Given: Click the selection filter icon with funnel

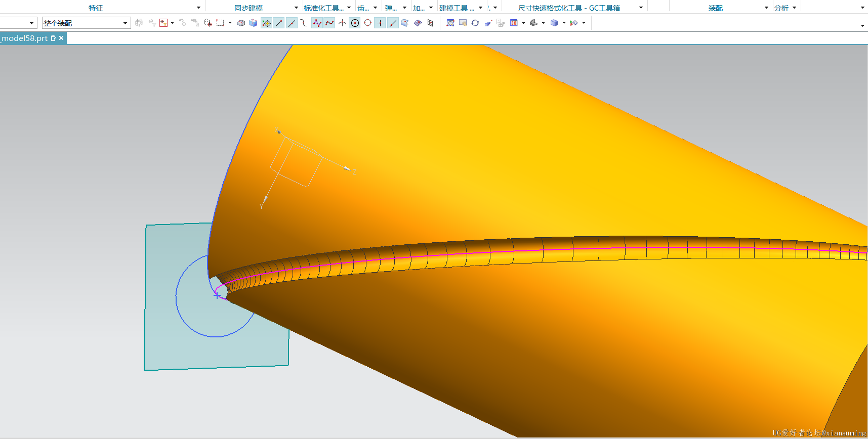Looking at the screenshot, I should click(163, 23).
